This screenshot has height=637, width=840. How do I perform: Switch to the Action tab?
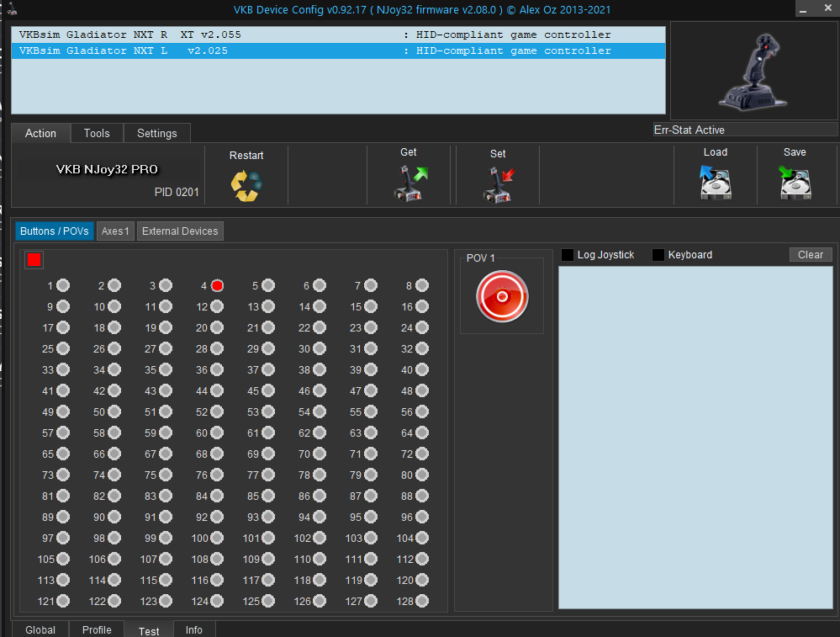40,133
